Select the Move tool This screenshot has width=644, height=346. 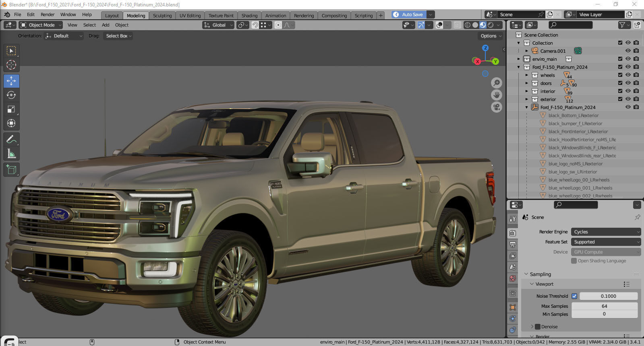[x=11, y=81]
